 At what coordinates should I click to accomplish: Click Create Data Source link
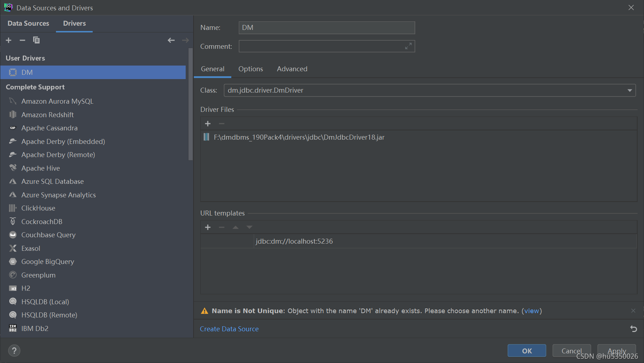[229, 329]
